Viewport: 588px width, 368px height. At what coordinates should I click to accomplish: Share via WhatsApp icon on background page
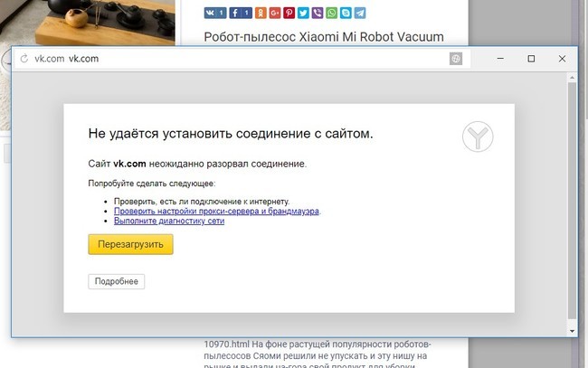(331, 14)
